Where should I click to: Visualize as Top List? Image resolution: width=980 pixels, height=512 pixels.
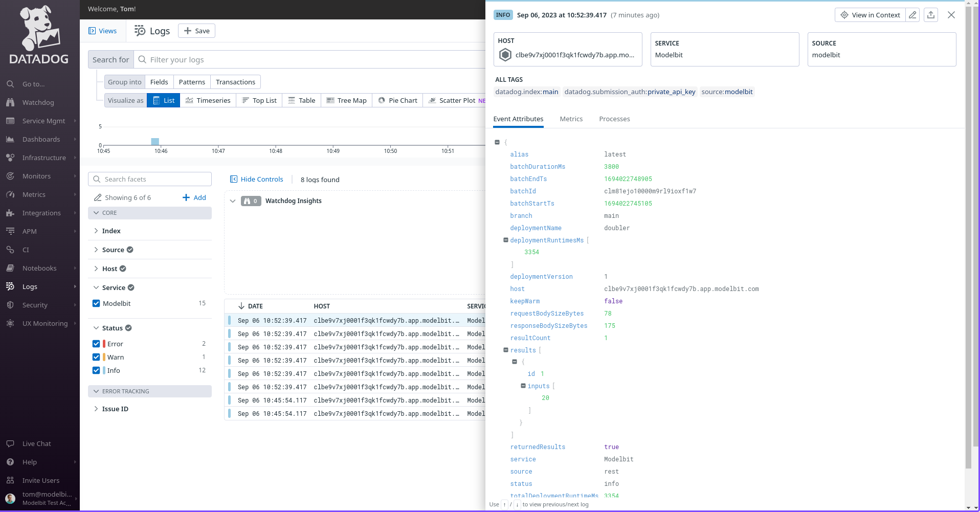pos(259,100)
